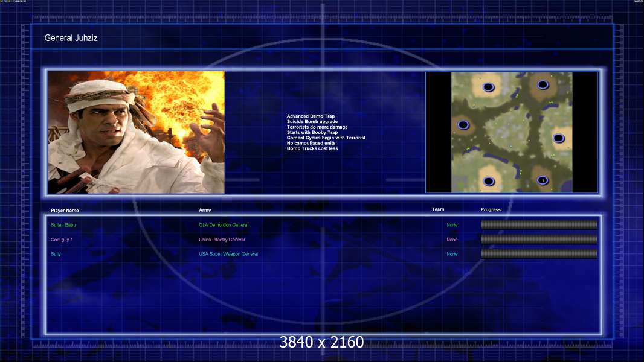644x362 pixels.
Task: Click Sully's loading progress bar
Action: [x=539, y=254]
